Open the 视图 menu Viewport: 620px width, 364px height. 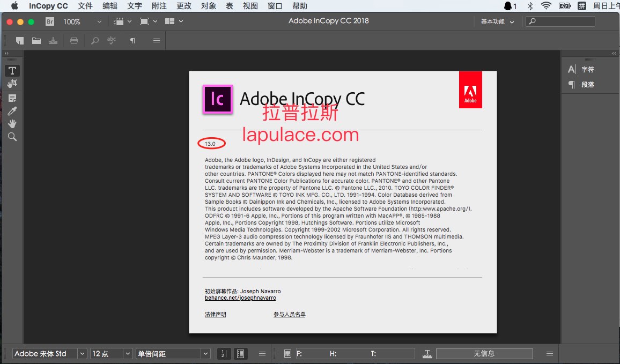[250, 6]
